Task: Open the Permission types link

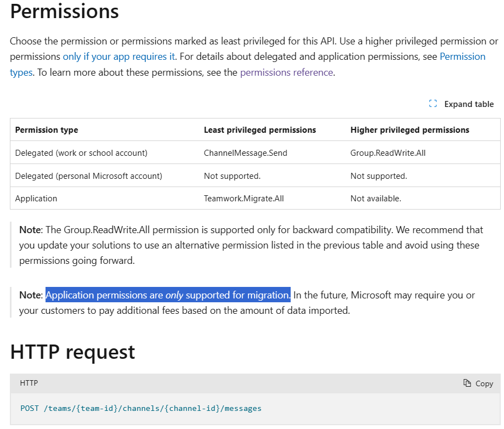Action: 462,56
